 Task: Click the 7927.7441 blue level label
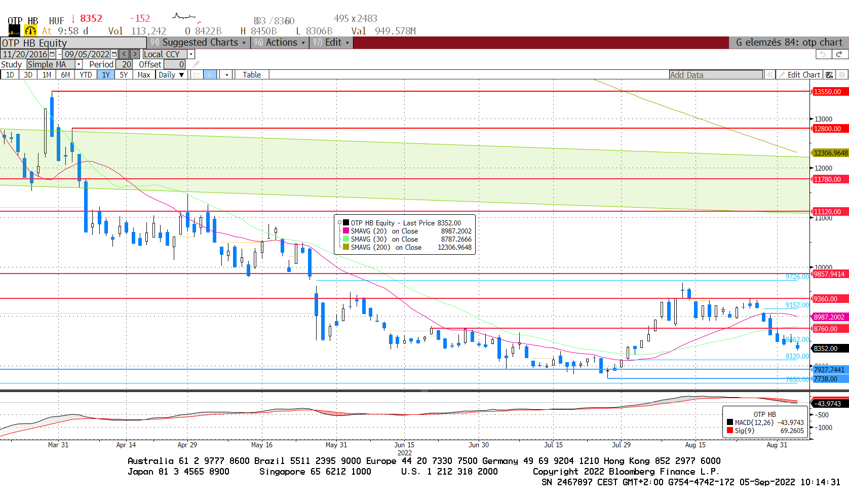[830, 370]
